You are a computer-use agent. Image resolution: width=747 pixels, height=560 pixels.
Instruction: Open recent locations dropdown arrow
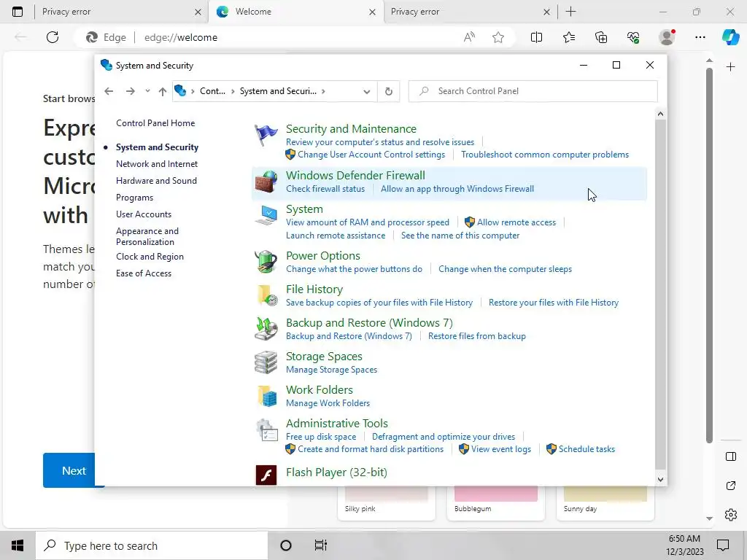pos(147,91)
